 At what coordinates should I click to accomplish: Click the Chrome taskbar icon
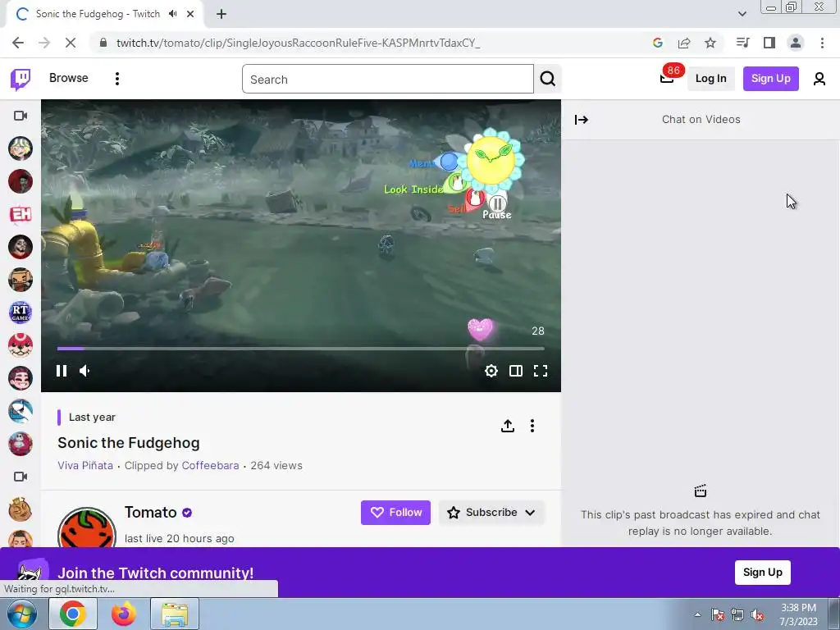[73, 614]
